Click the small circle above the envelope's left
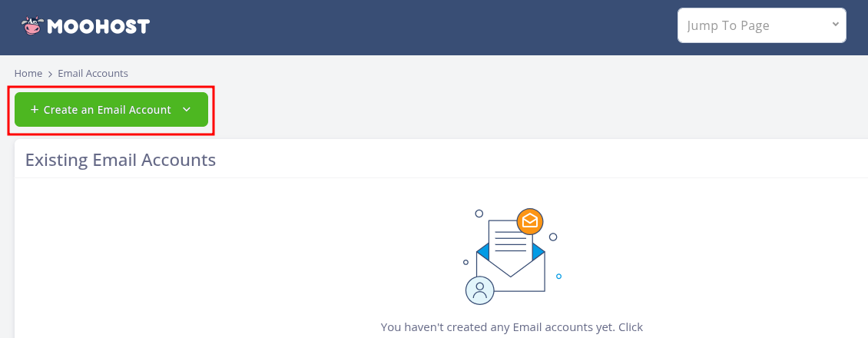This screenshot has height=338, width=868. click(479, 214)
